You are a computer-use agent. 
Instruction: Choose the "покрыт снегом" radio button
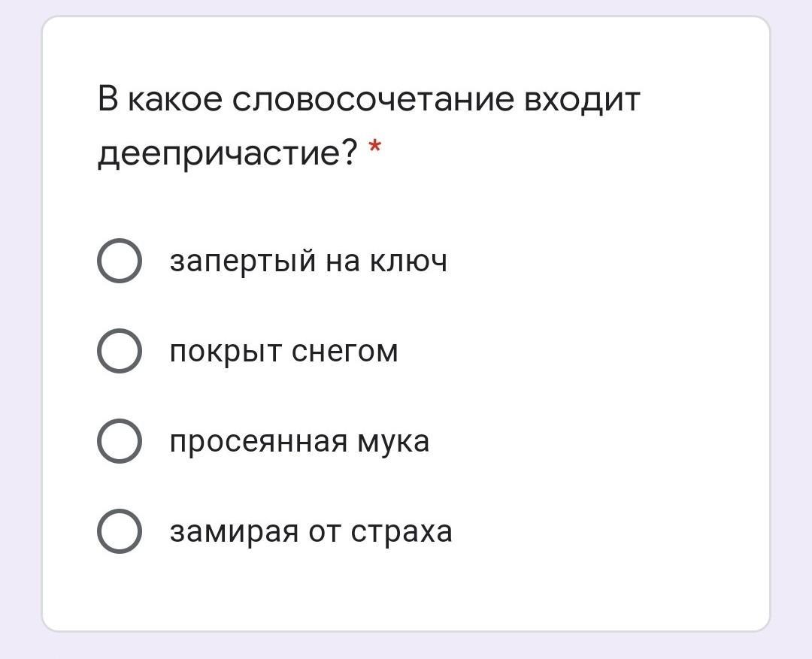coord(119,351)
